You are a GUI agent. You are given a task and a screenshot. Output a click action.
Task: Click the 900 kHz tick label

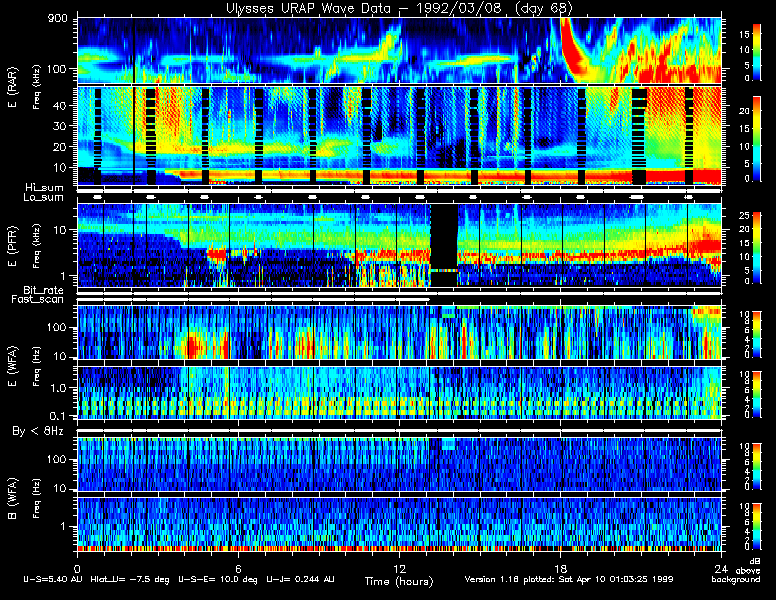tap(58, 18)
